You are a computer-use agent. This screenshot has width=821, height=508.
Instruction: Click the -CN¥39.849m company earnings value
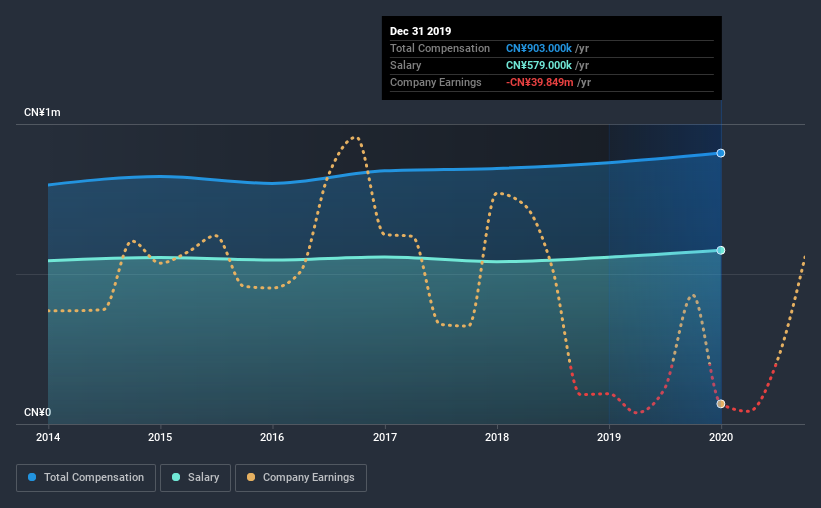click(540, 82)
